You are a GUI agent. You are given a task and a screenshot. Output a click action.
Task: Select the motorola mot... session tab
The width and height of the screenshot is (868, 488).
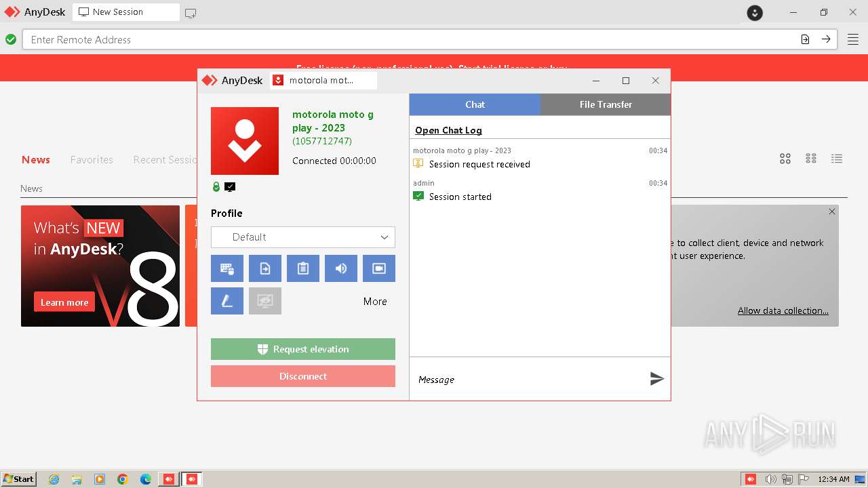click(323, 81)
